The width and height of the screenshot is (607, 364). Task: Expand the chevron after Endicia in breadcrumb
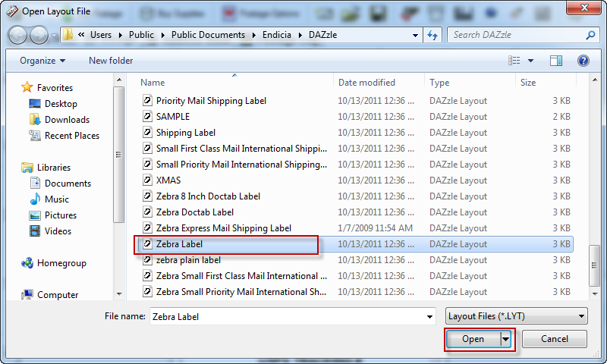point(300,35)
